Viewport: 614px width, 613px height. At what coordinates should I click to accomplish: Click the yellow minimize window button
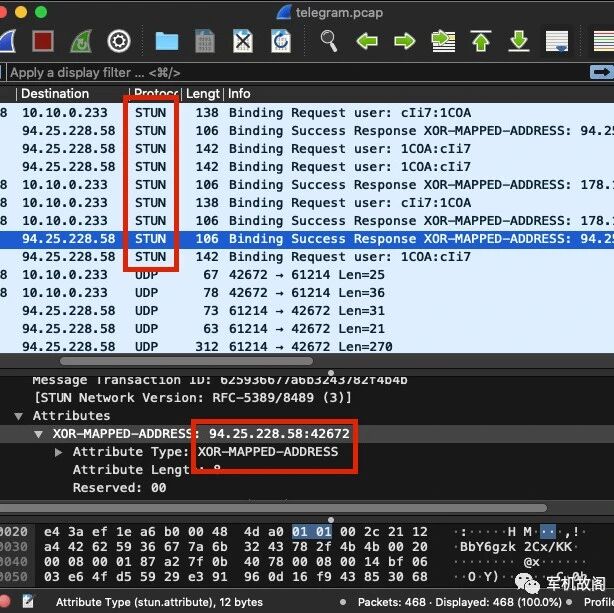click(21, 12)
